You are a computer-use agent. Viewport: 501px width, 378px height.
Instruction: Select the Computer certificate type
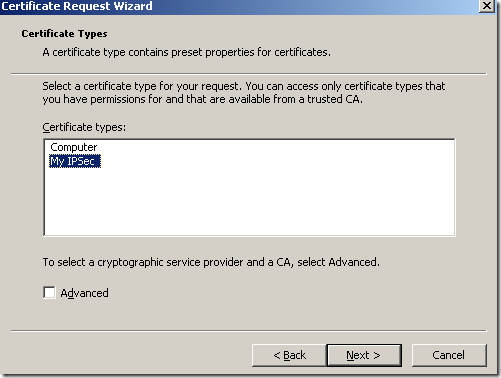click(x=74, y=147)
